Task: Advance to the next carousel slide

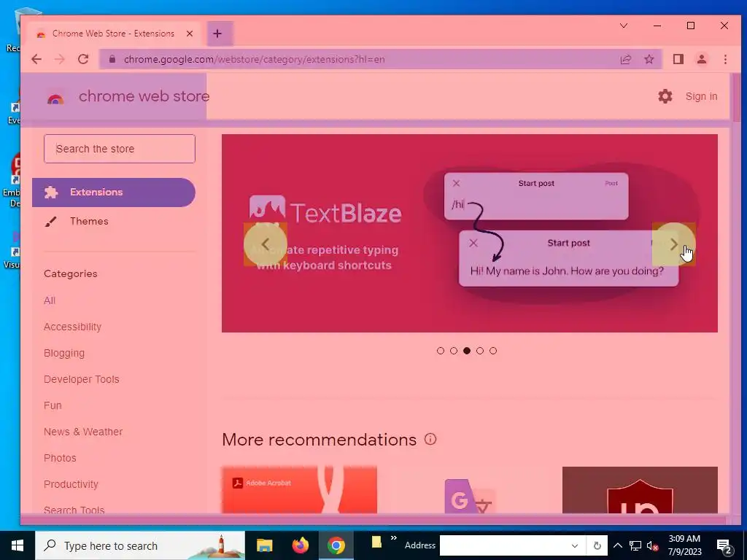Action: coord(673,244)
